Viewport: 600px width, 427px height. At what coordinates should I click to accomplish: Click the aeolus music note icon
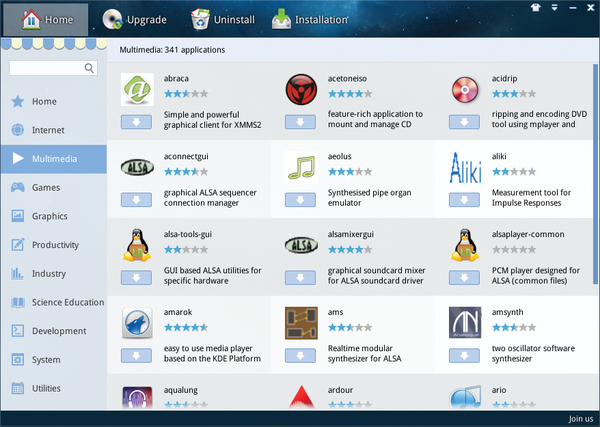click(301, 167)
